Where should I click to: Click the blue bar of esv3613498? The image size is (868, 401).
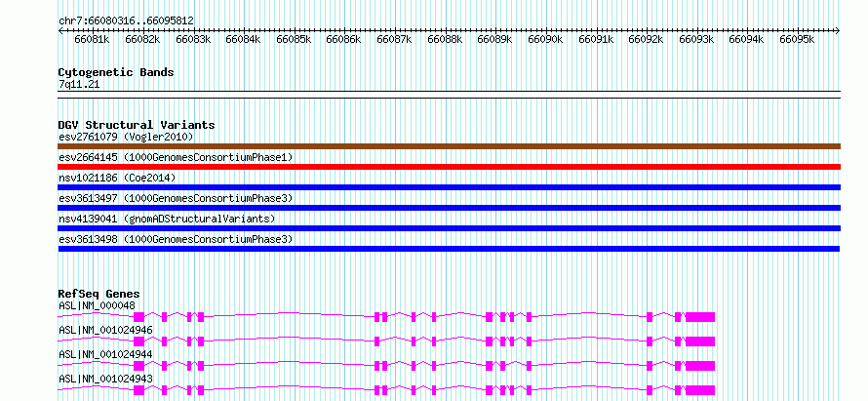pyautogui.click(x=449, y=249)
